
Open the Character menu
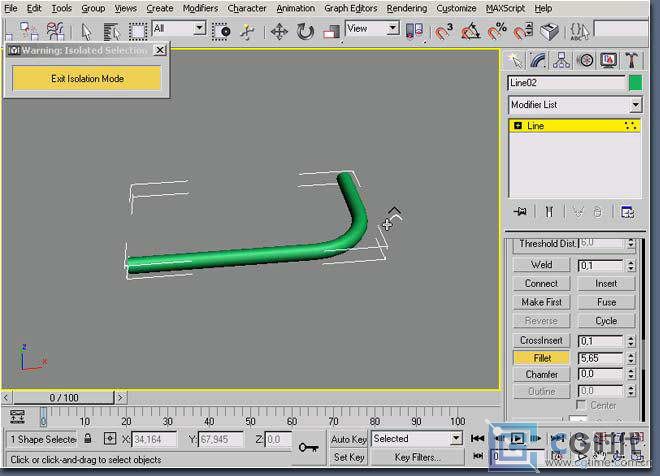tap(247, 8)
